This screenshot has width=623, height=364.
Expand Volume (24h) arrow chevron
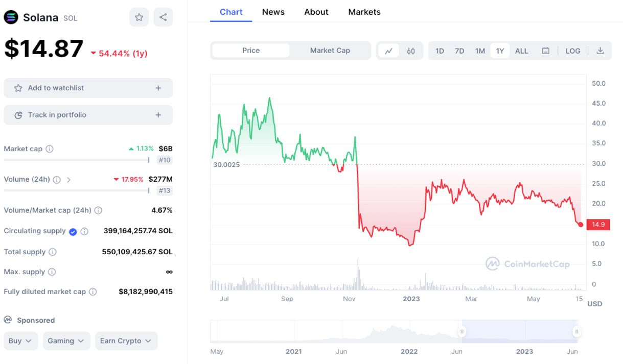tap(68, 180)
